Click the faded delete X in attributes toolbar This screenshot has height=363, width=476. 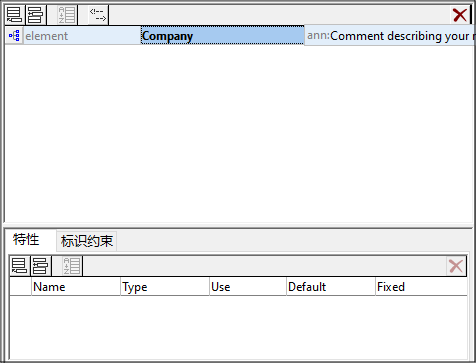pos(456,266)
